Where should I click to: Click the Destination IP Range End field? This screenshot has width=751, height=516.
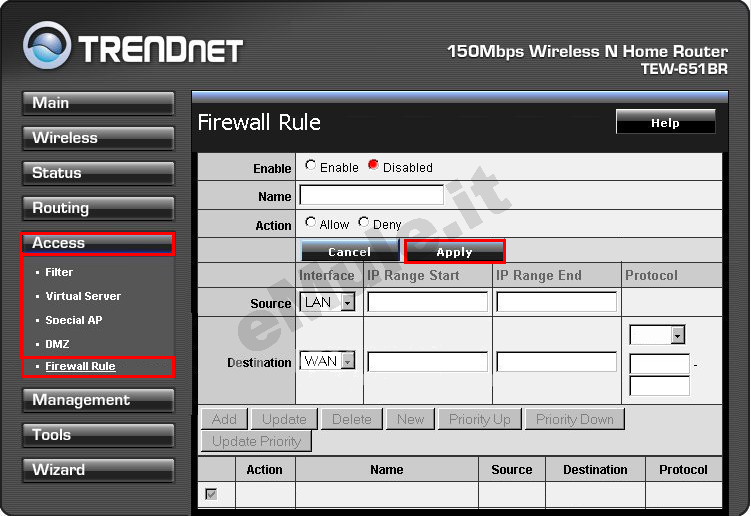tap(557, 362)
